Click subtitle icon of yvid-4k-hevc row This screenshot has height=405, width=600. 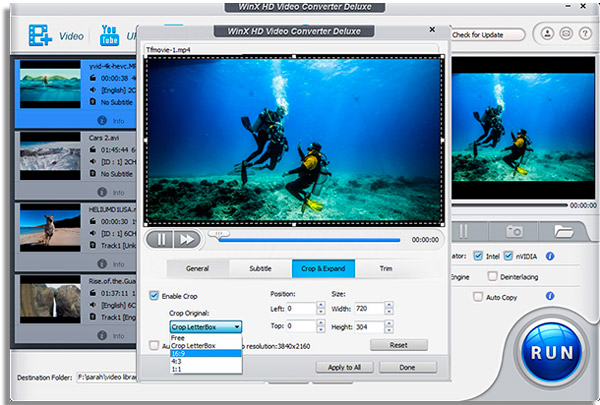tap(93, 102)
